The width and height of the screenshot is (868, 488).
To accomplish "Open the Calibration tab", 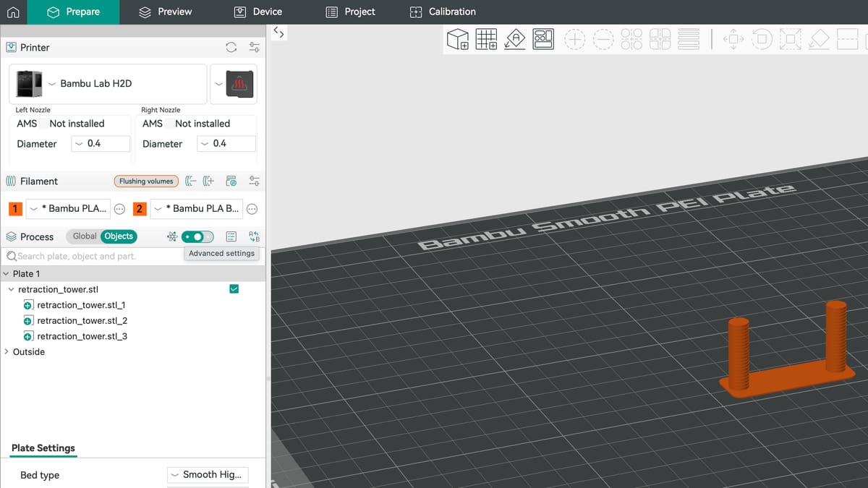I will point(443,12).
